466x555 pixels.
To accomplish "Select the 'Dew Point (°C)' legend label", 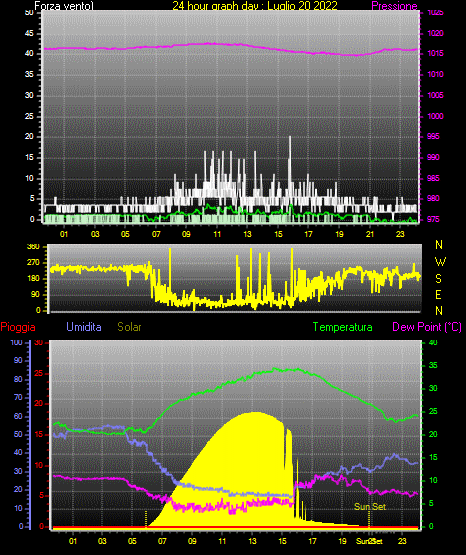I will coord(427,327).
